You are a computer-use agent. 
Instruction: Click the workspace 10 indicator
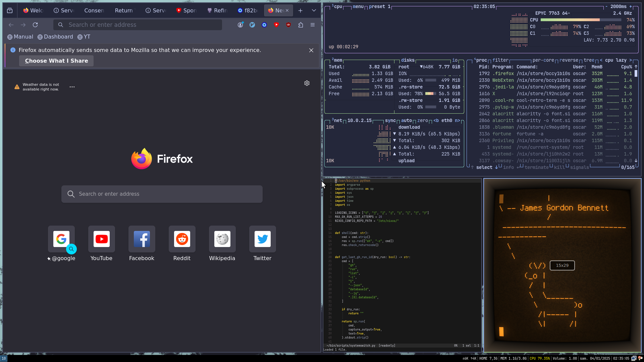coord(4,358)
